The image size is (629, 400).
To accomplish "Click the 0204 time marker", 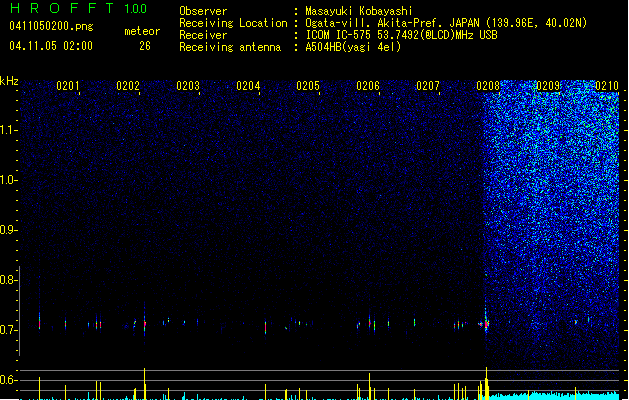I will [x=248, y=85].
